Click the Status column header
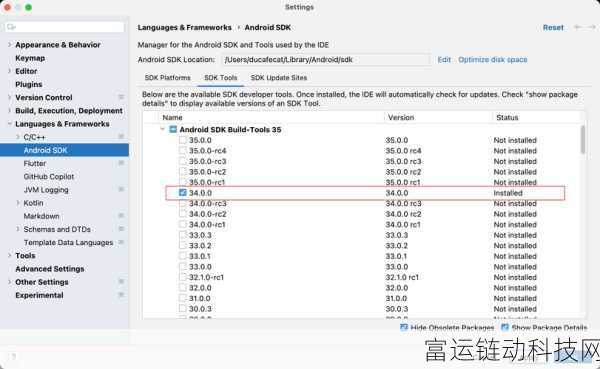600x369 pixels. click(x=507, y=118)
